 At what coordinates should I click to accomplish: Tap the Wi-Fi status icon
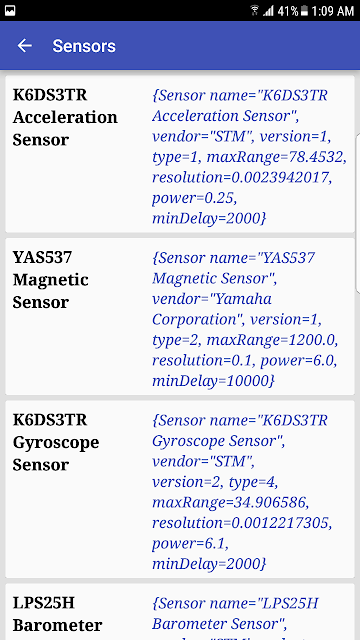click(x=254, y=11)
